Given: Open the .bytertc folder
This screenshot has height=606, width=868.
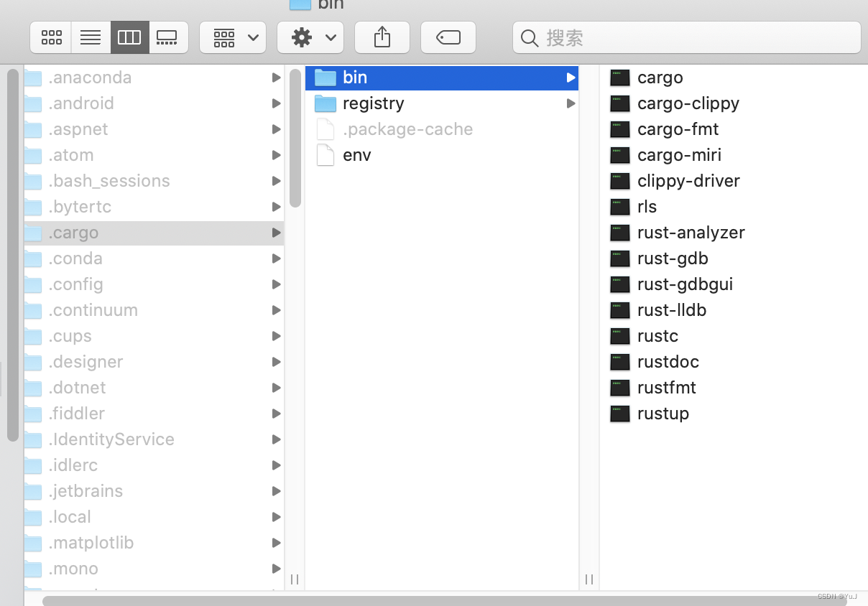Looking at the screenshot, I should pyautogui.click(x=154, y=207).
